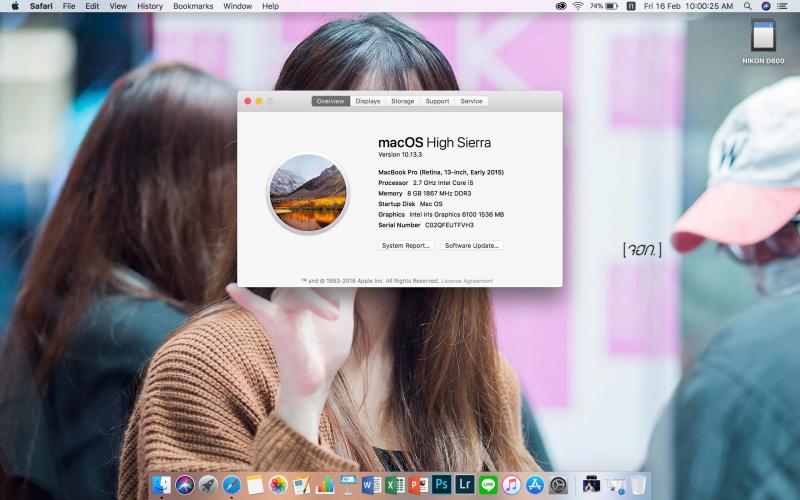Click the MacBook Pro model line
800x500 pixels.
[441, 172]
